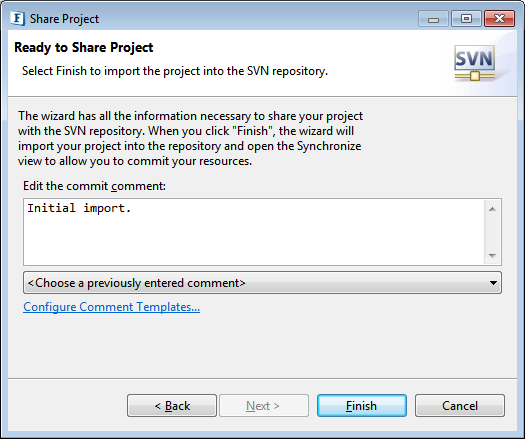The image size is (525, 439).
Task: Click the comment box scroll down arrow
Action: coord(492,255)
